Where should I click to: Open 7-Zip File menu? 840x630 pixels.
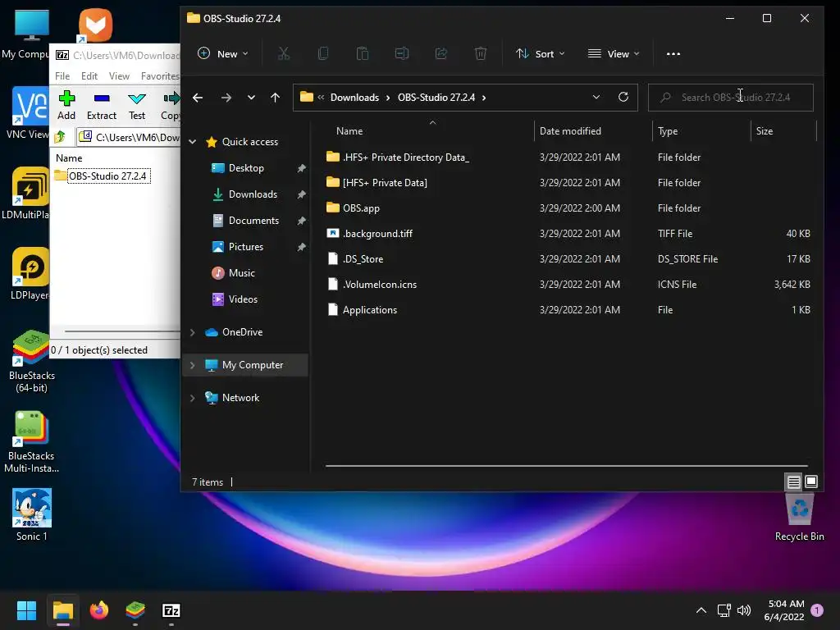click(x=62, y=76)
